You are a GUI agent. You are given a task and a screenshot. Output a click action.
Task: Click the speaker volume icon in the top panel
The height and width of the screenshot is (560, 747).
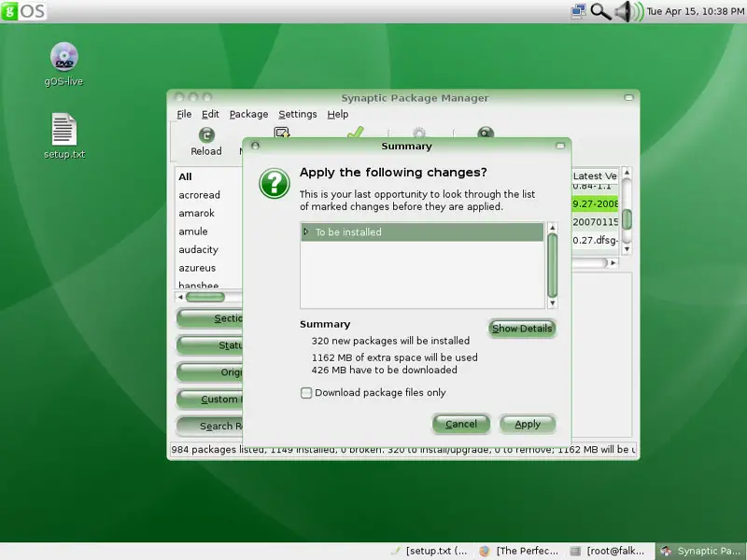pyautogui.click(x=628, y=11)
